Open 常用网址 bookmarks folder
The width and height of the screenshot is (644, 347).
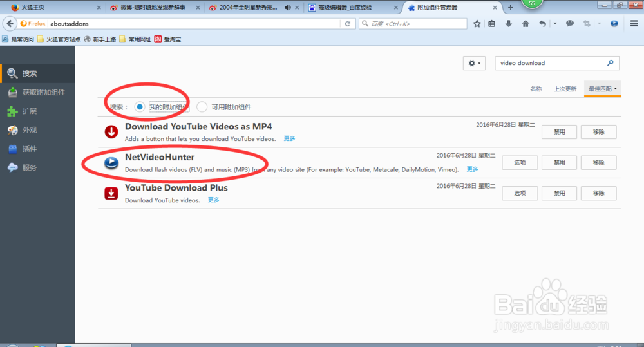click(x=135, y=39)
